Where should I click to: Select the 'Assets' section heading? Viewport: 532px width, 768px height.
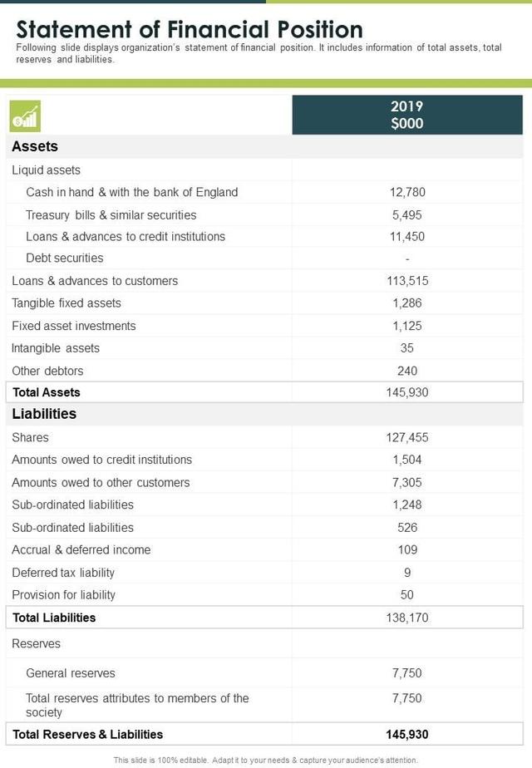[x=35, y=146]
